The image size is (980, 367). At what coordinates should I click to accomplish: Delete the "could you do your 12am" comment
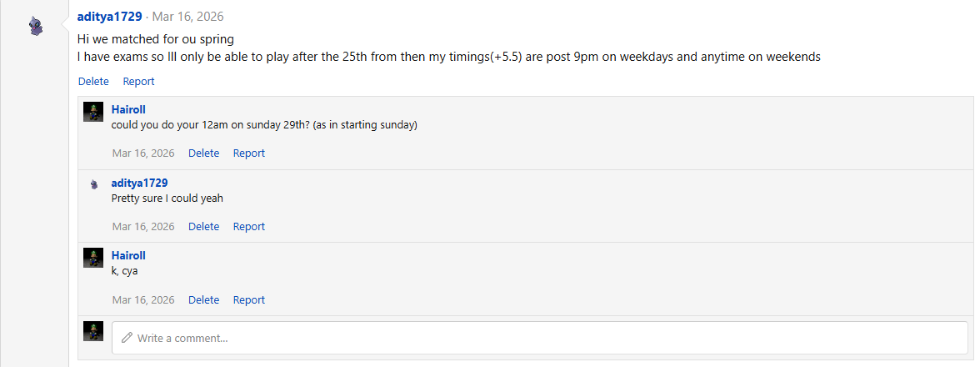203,153
